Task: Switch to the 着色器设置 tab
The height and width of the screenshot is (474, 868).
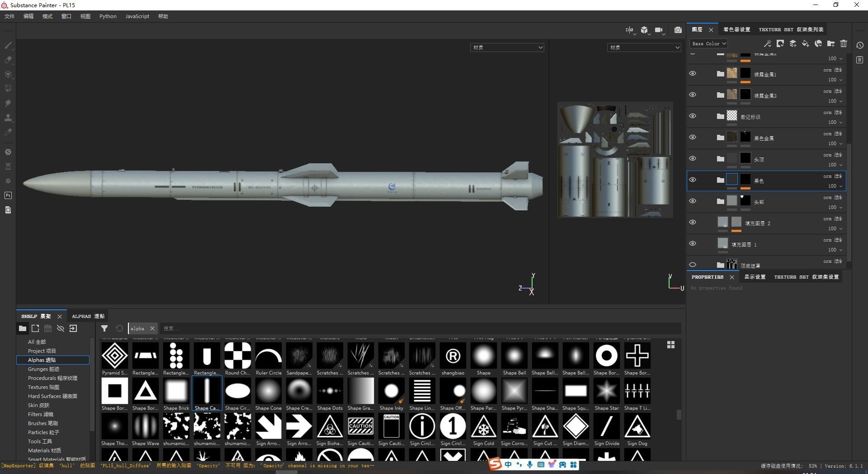Action: tap(736, 29)
